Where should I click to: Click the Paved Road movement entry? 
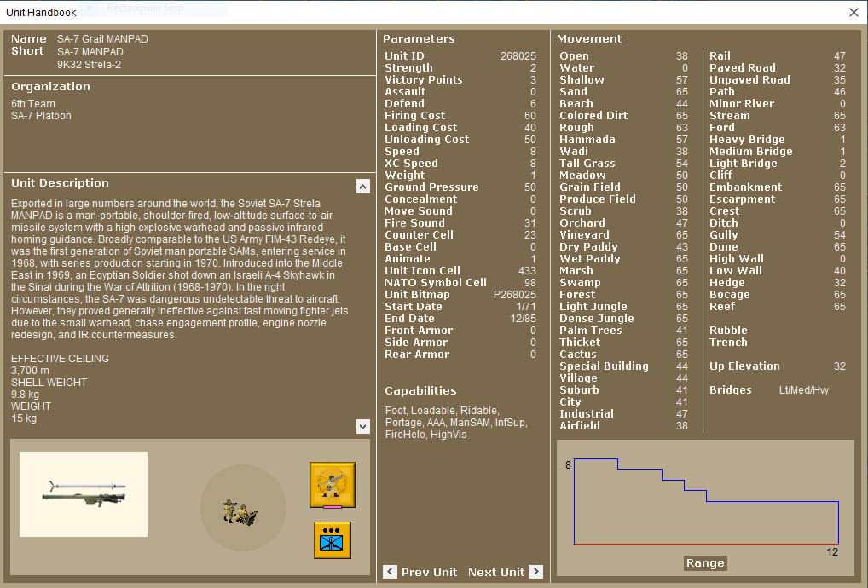click(x=778, y=67)
